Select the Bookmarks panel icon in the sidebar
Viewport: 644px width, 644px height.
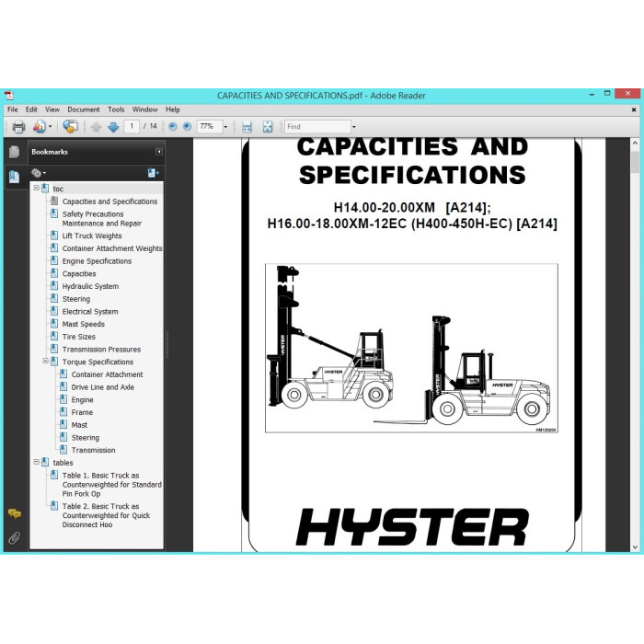point(15,177)
